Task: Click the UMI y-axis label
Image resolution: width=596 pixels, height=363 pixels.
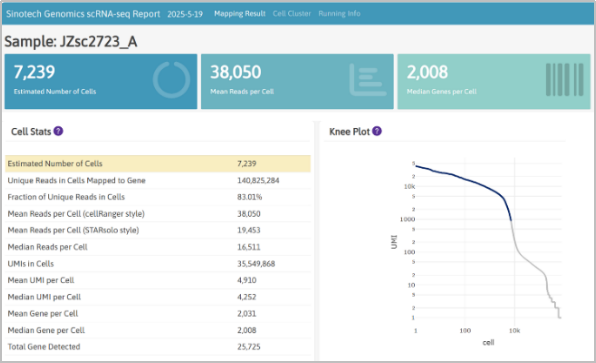Action: (394, 242)
